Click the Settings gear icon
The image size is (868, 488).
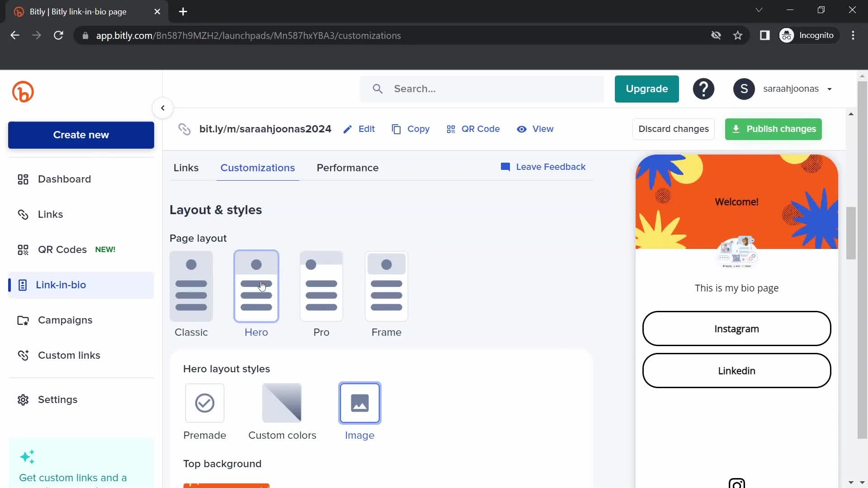[23, 400]
